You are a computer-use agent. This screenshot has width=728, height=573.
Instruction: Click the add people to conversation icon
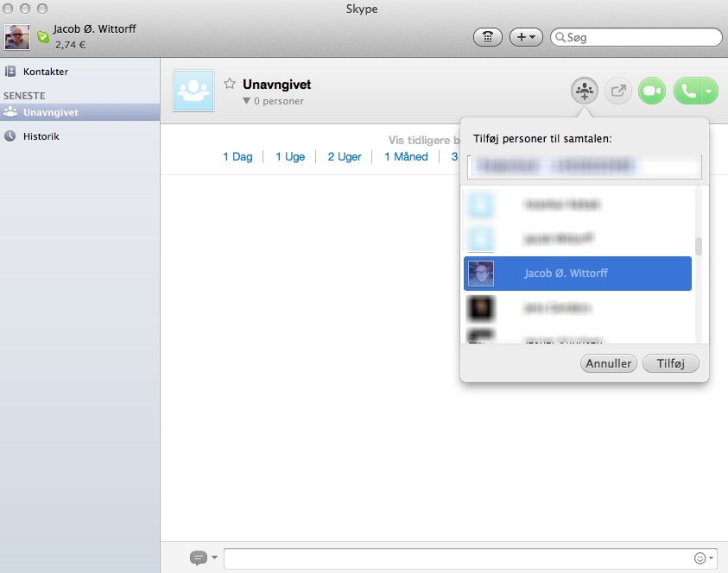point(584,91)
